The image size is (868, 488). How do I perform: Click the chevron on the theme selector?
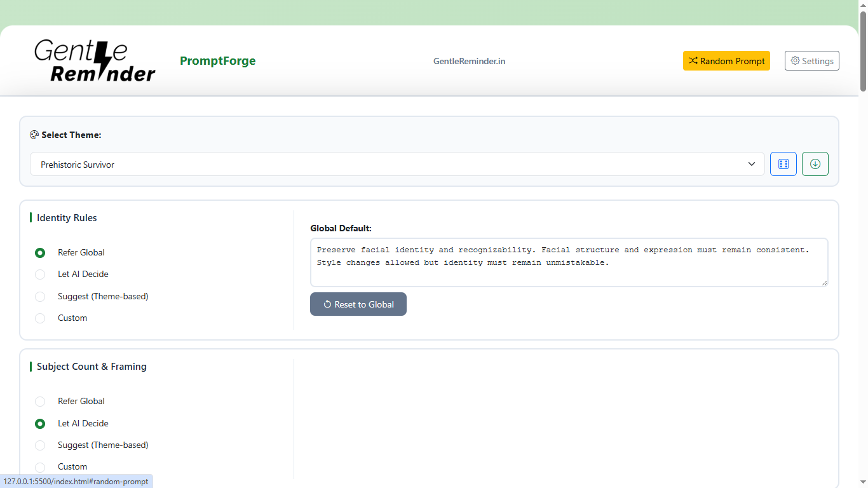[x=752, y=164]
